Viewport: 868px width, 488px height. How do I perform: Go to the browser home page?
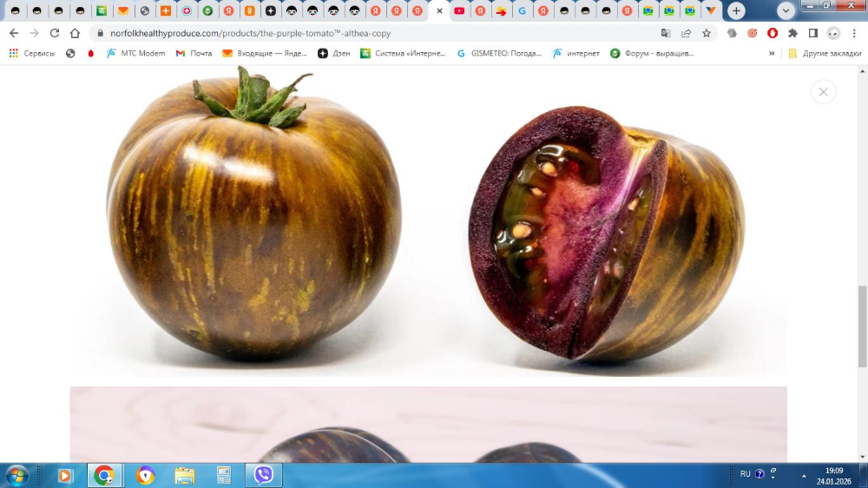[75, 33]
